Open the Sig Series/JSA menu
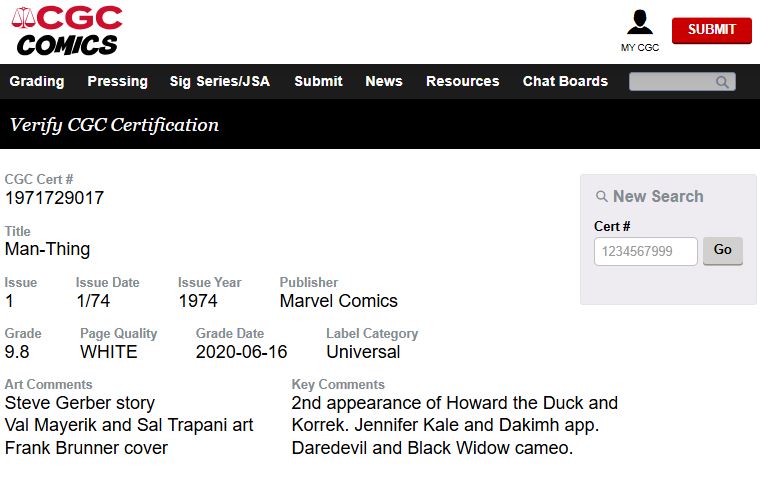 [220, 82]
